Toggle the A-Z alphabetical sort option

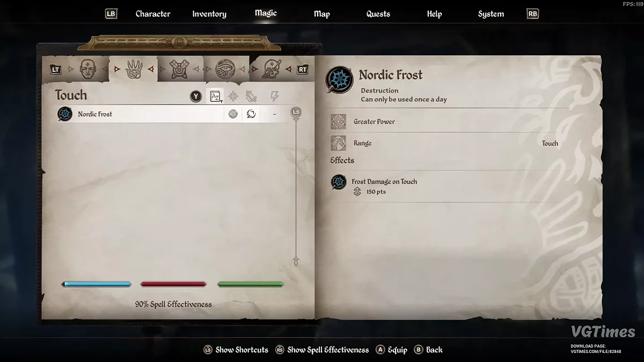[215, 97]
